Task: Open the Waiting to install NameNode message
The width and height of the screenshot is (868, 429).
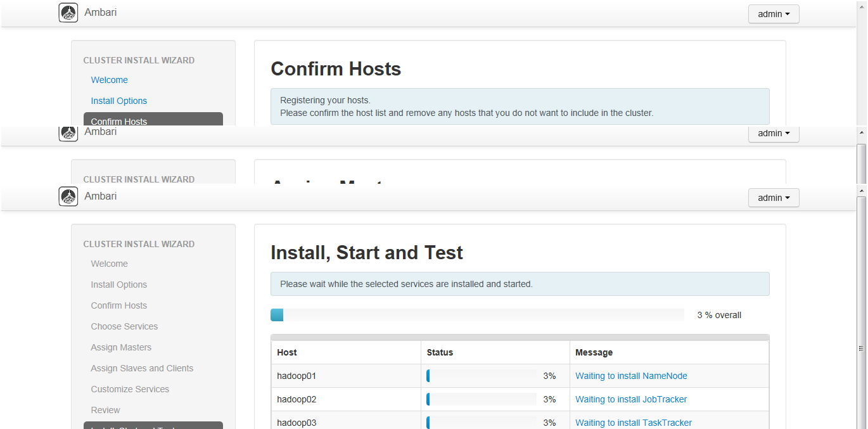Action: pos(630,376)
